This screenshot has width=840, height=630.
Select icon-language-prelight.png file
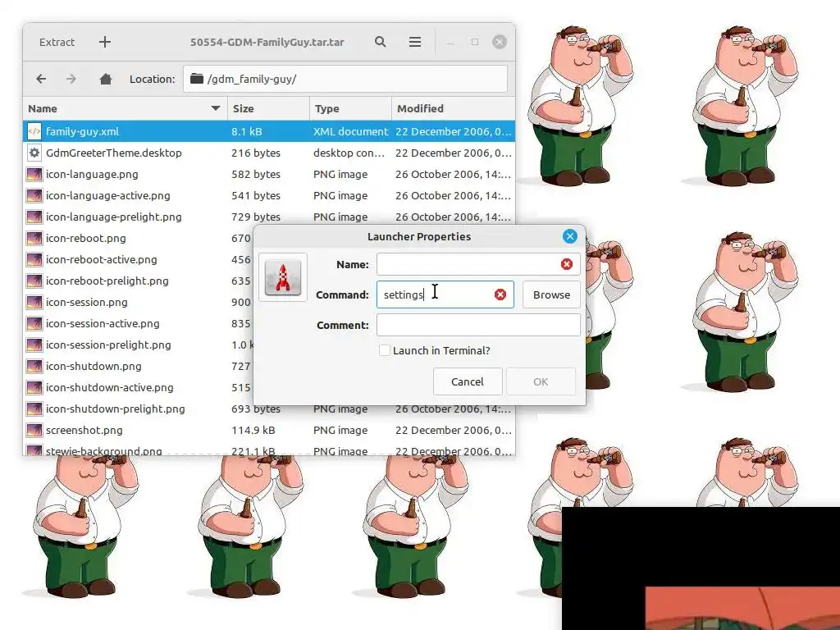pos(269,217)
